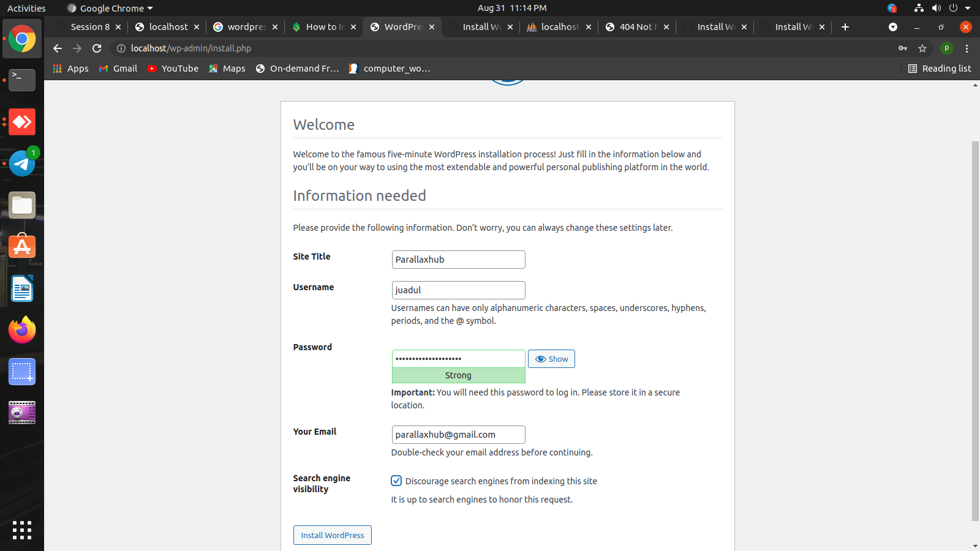This screenshot has width=980, height=551.
Task: Click the network icon in the top bar
Action: [x=919, y=8]
